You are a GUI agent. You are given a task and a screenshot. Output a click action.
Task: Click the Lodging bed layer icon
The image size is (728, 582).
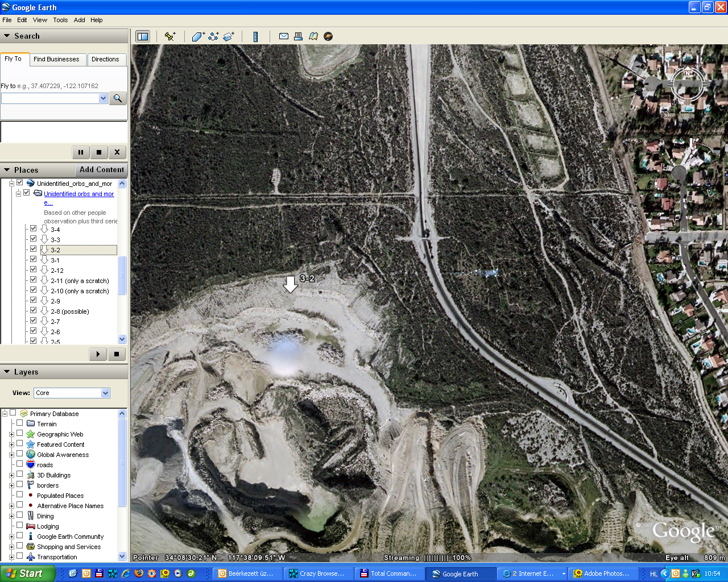(x=31, y=526)
